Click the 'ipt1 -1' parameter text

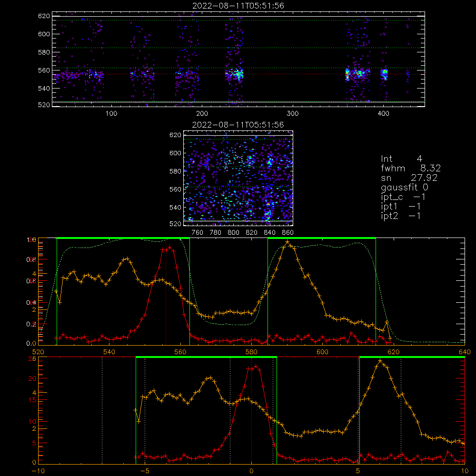[401, 207]
